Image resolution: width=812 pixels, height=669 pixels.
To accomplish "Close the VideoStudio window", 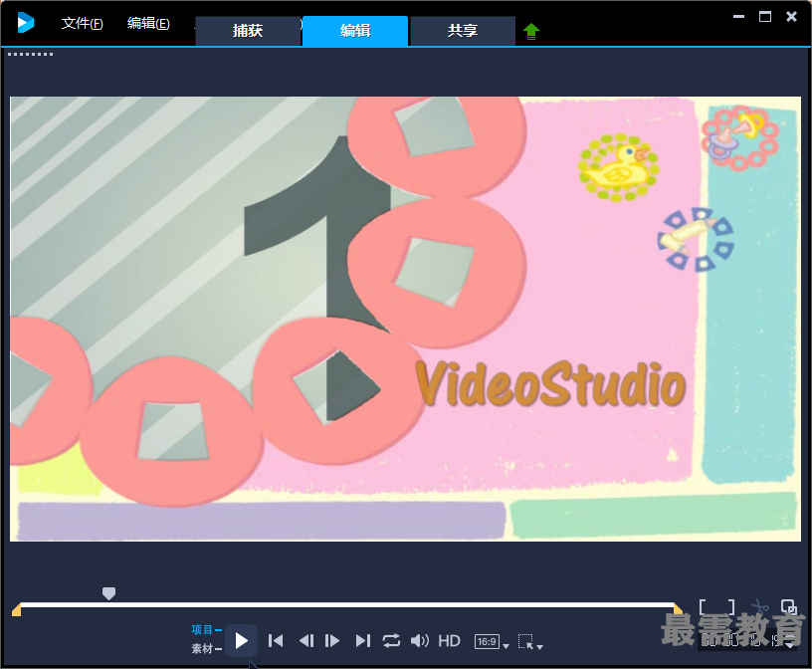I will coord(791,17).
